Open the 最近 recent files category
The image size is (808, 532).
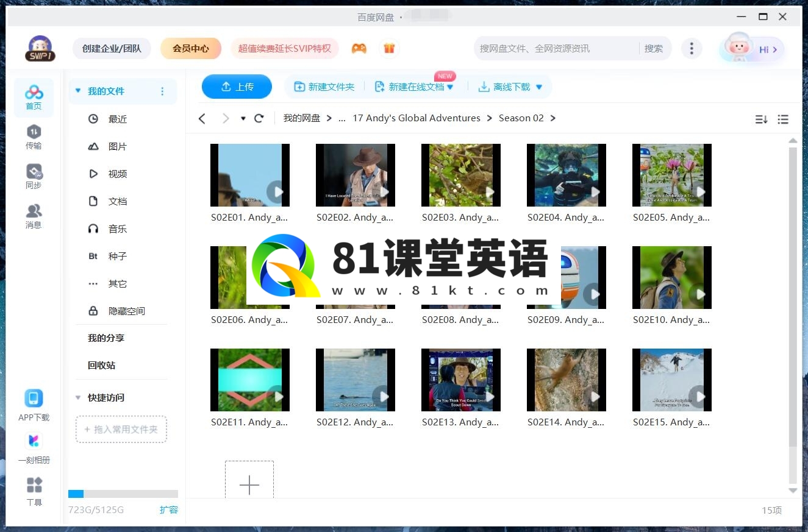[118, 119]
